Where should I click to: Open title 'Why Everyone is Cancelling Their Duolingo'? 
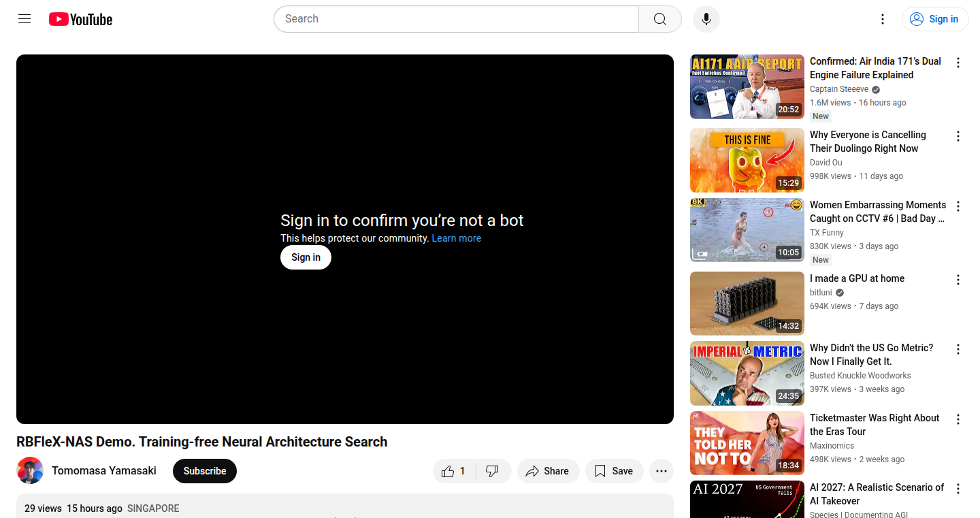(x=868, y=142)
